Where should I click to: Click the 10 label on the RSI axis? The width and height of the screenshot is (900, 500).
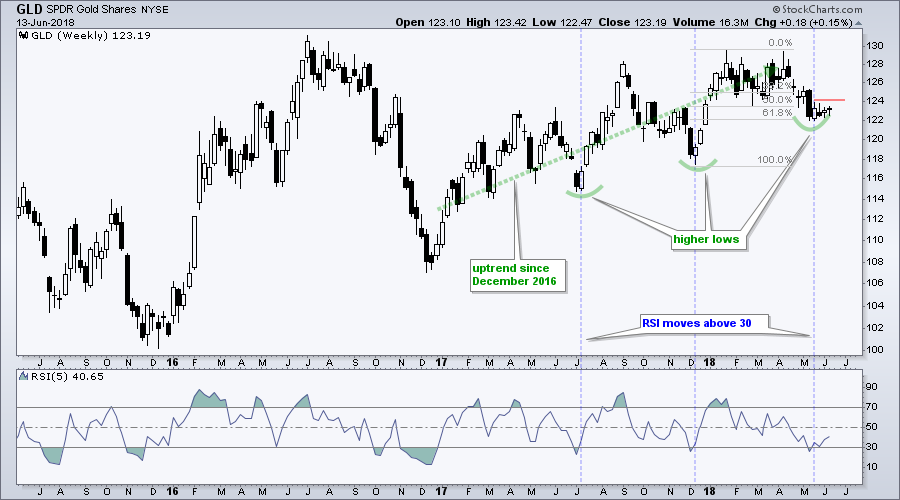pyautogui.click(x=872, y=467)
